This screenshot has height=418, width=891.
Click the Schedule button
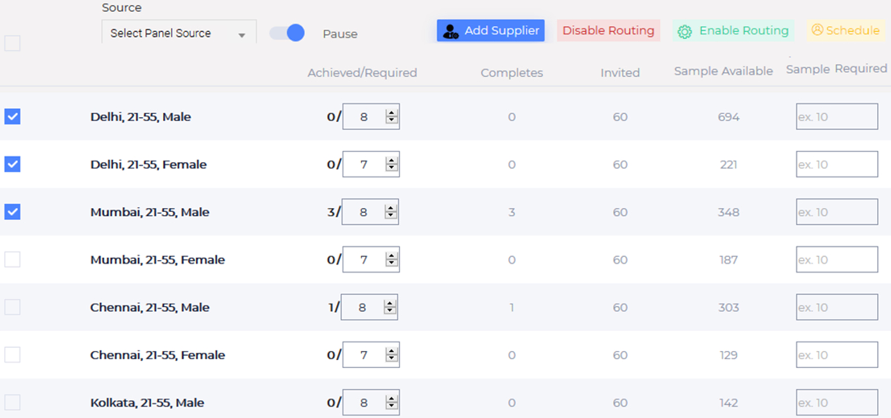click(x=845, y=31)
